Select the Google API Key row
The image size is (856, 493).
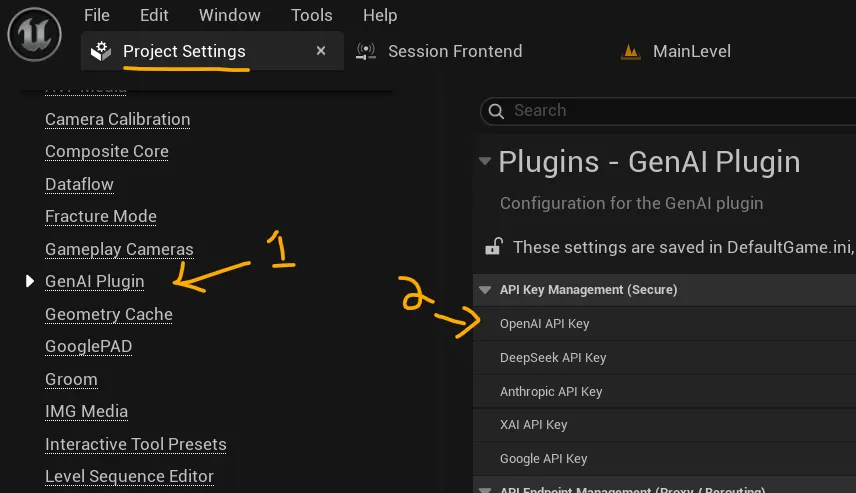pyautogui.click(x=664, y=459)
